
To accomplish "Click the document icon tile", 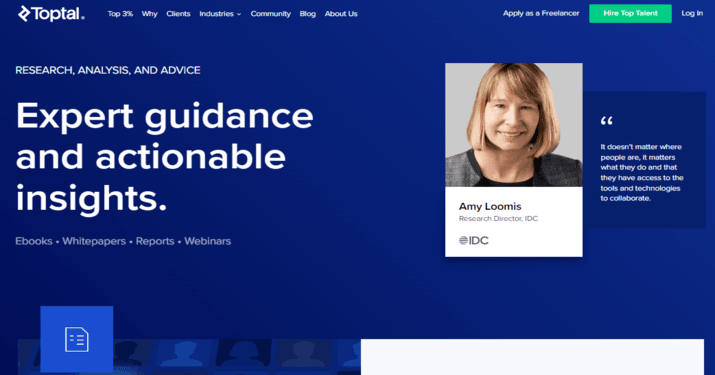I will pyautogui.click(x=77, y=339).
